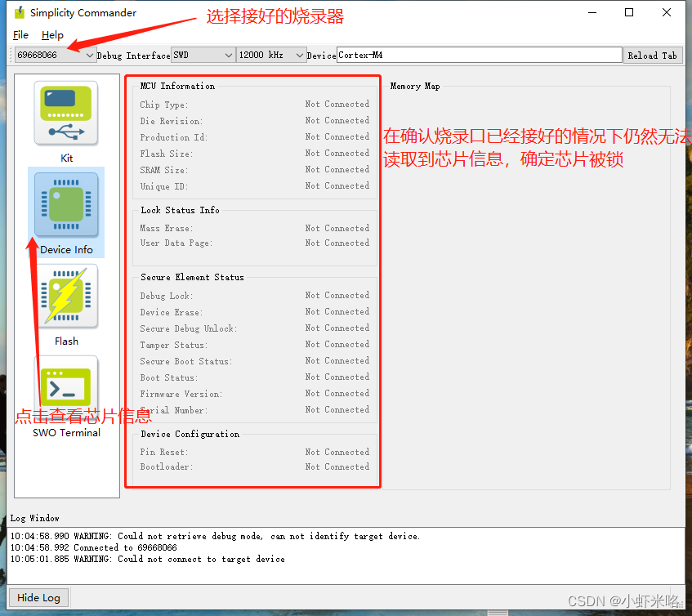Screen dimensions: 692x616
Task: Click the Unique ID row value
Action: pos(337,185)
